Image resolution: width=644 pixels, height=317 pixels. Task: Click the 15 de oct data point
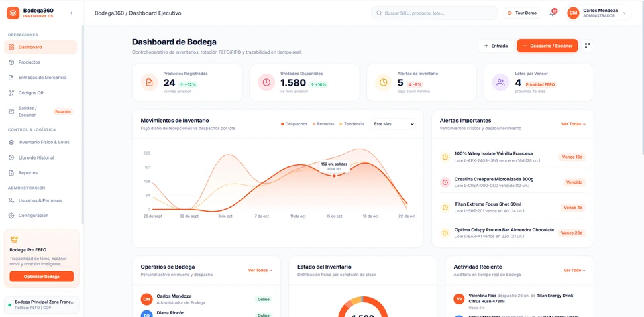[334, 176]
